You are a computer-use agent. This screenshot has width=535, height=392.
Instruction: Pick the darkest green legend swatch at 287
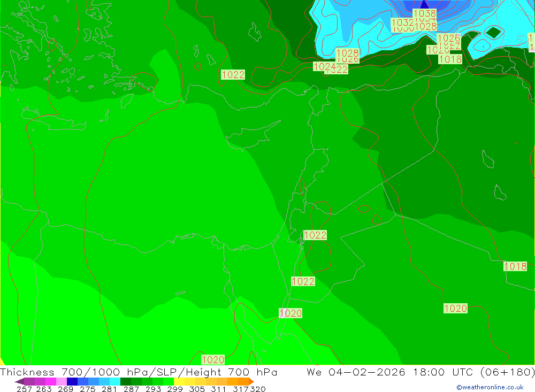pyautogui.click(x=125, y=381)
